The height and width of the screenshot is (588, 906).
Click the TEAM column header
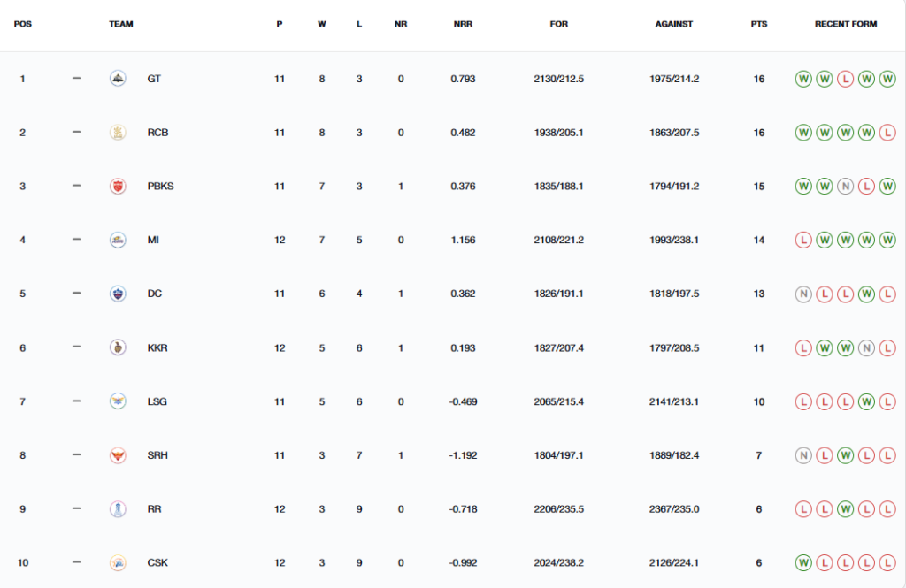pyautogui.click(x=120, y=24)
